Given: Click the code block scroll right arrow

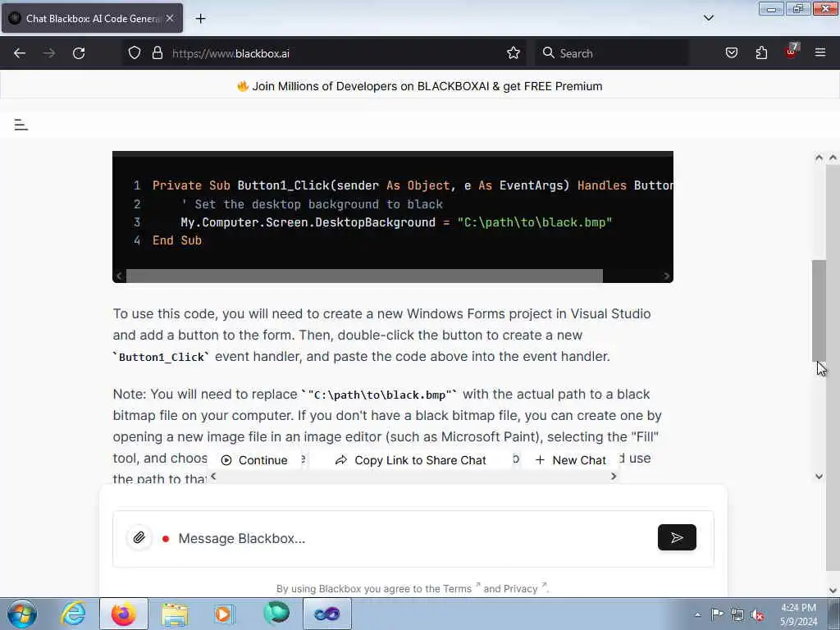Looking at the screenshot, I should (666, 276).
